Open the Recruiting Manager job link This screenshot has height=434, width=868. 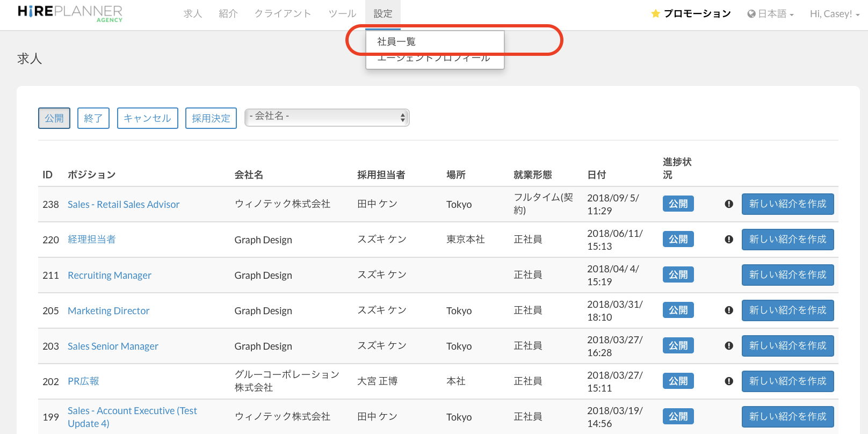click(110, 276)
